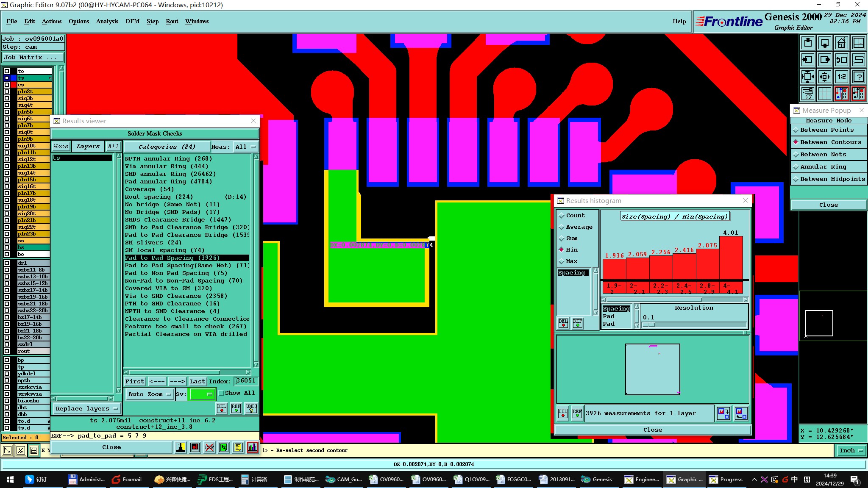This screenshot has height=488, width=868.
Task: Click the pan left arrow icon
Action: click(807, 60)
